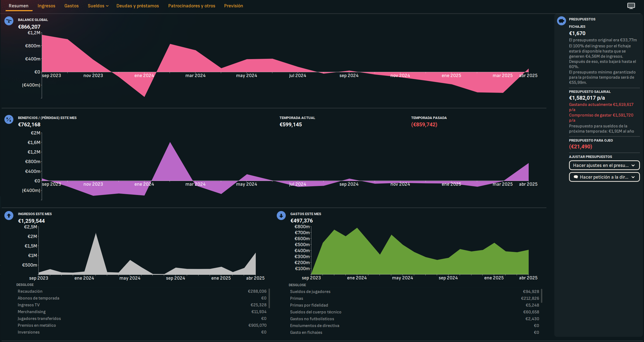This screenshot has height=342, width=644.
Task: Click the red Gastando actualmente text
Action: [x=601, y=107]
